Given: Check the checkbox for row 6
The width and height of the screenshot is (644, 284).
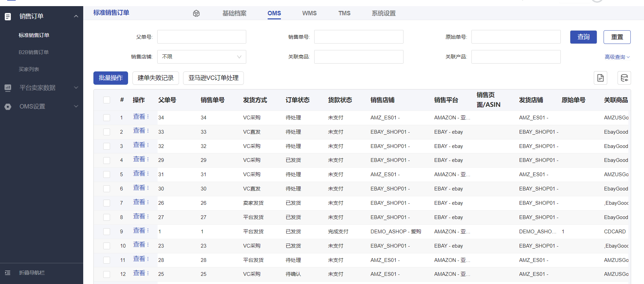Looking at the screenshot, I should 107,189.
